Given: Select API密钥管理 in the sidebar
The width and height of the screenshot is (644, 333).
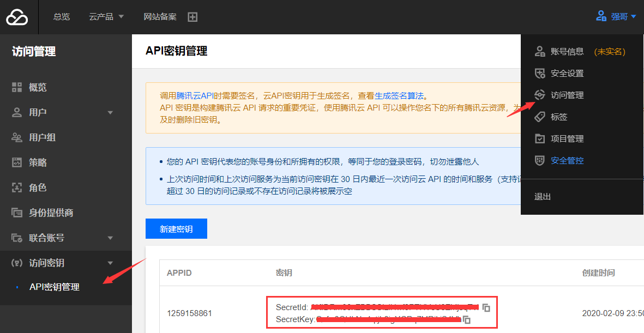Looking at the screenshot, I should pos(54,287).
